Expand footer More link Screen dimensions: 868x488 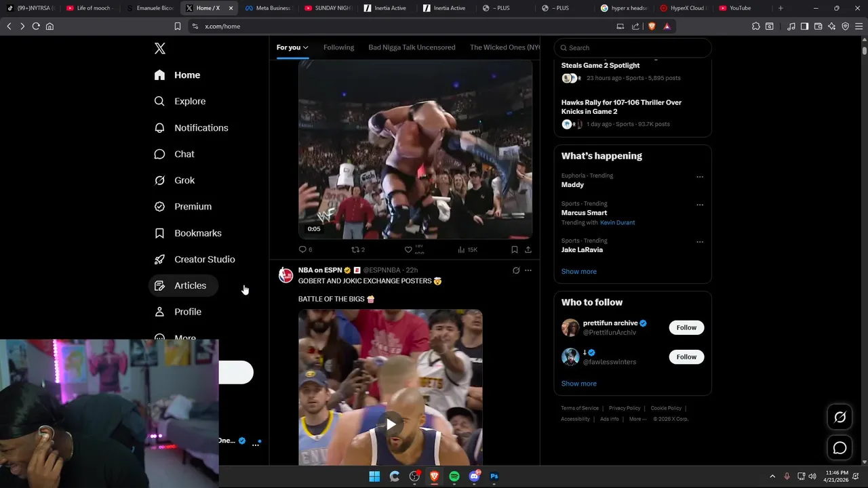pyautogui.click(x=637, y=419)
